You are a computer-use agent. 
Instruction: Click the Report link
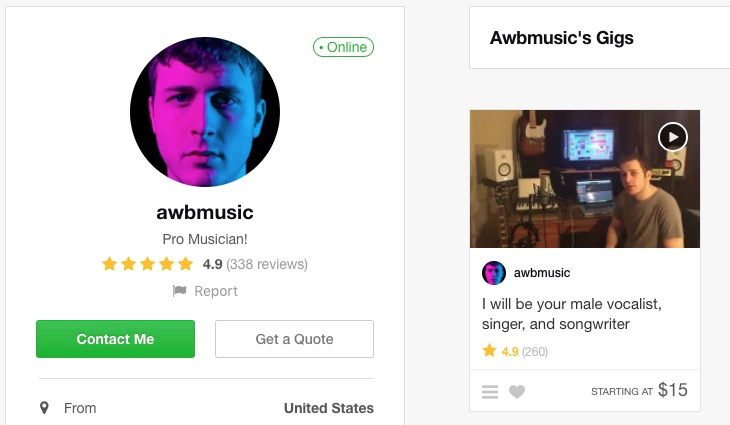point(215,291)
